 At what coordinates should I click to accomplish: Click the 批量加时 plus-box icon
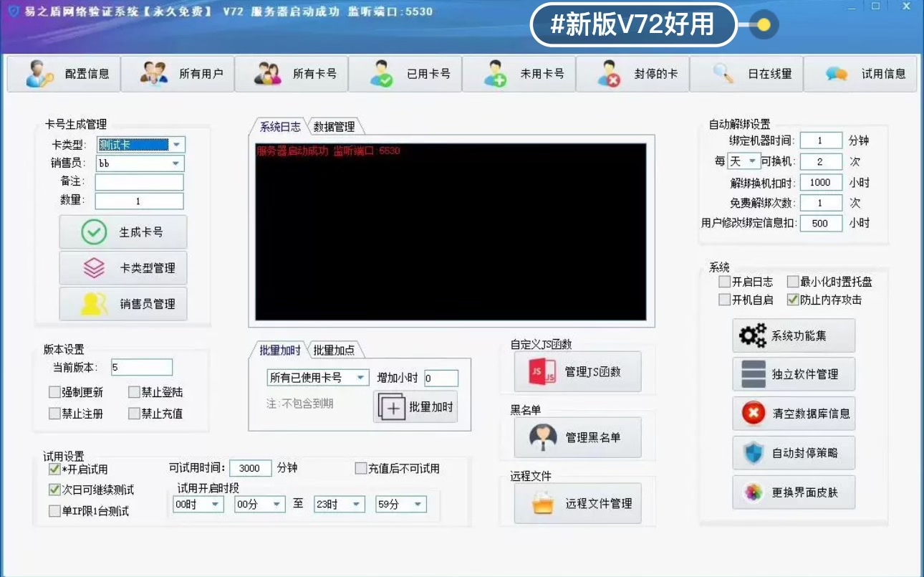pos(392,407)
